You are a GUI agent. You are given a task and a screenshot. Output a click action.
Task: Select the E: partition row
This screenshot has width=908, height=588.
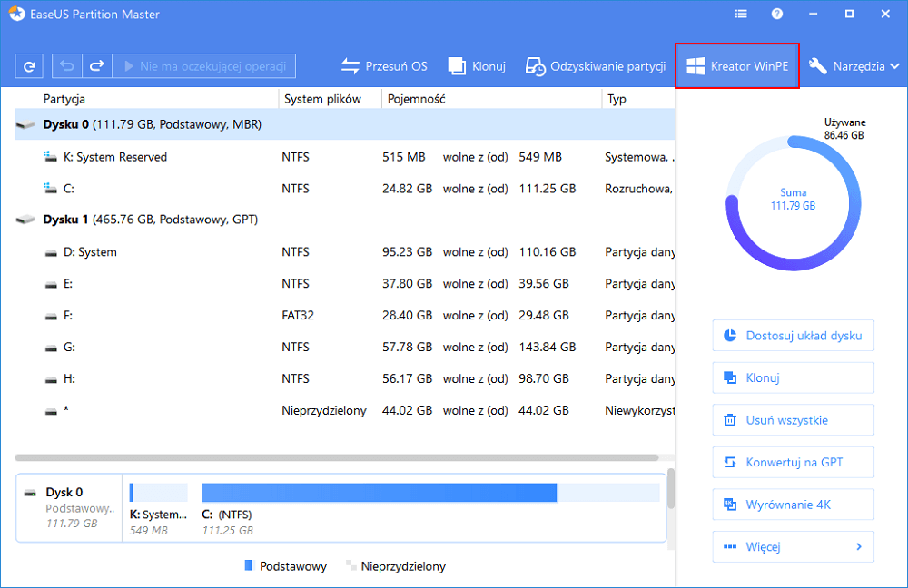coord(344,284)
